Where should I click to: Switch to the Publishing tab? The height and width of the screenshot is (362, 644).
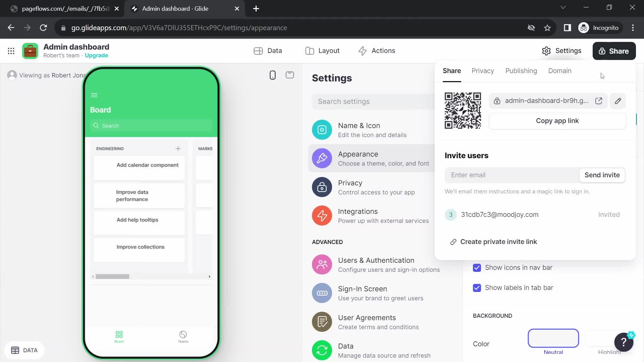pos(521,71)
